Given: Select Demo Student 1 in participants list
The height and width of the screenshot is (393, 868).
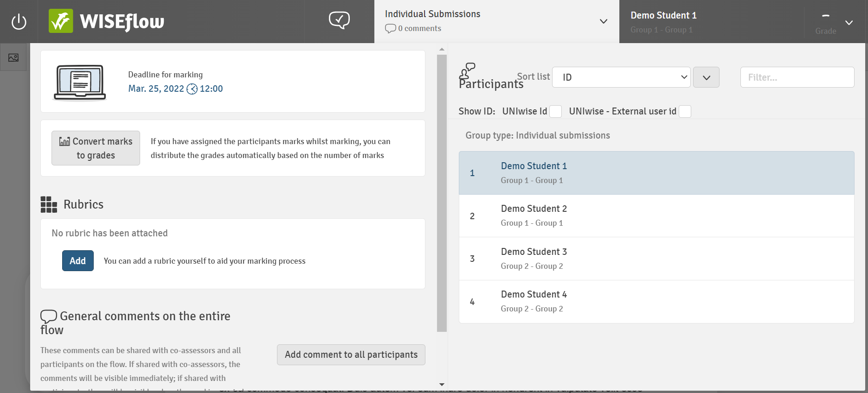Looking at the screenshot, I should (x=656, y=173).
